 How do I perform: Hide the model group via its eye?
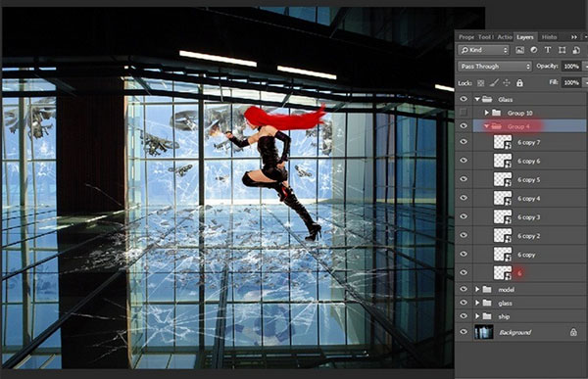[x=464, y=289]
